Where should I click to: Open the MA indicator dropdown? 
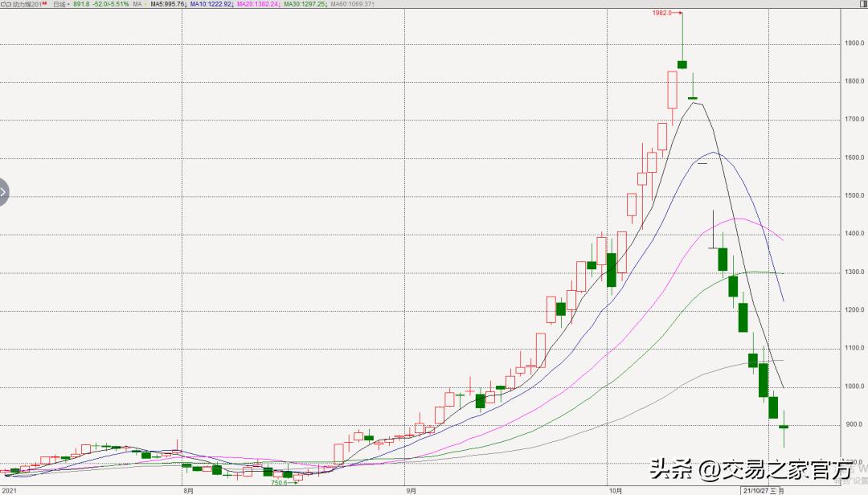(140, 4)
